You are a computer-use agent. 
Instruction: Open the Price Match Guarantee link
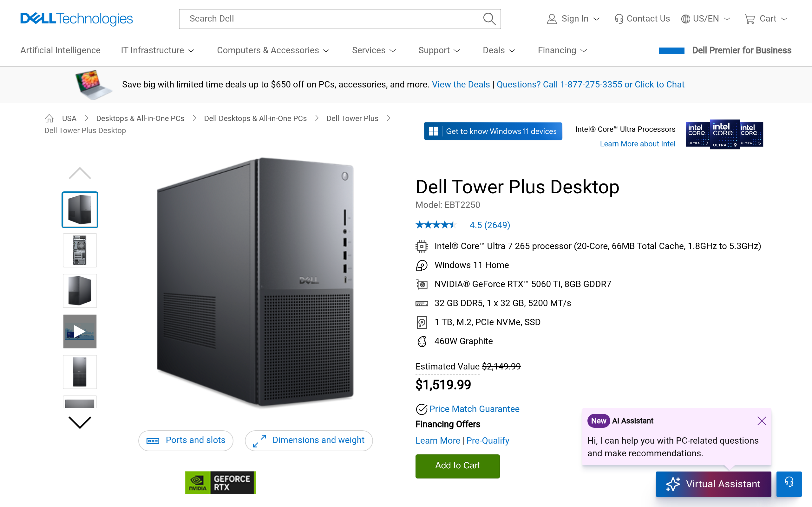pyautogui.click(x=474, y=409)
